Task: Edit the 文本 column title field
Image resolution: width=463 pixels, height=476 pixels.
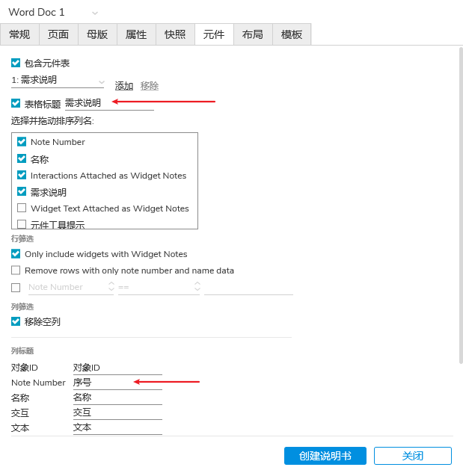Action: 117,427
